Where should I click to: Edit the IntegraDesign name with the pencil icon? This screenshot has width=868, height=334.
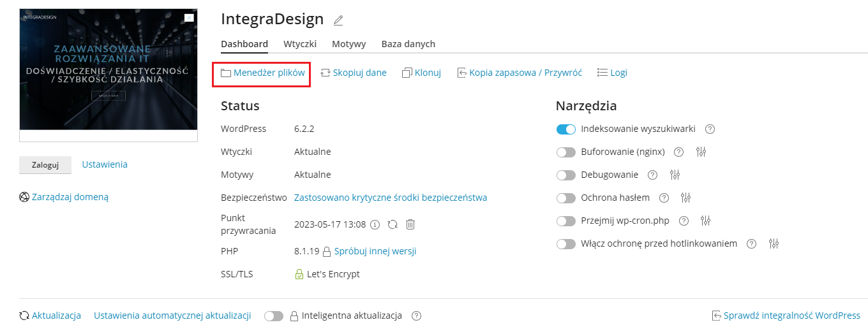338,20
